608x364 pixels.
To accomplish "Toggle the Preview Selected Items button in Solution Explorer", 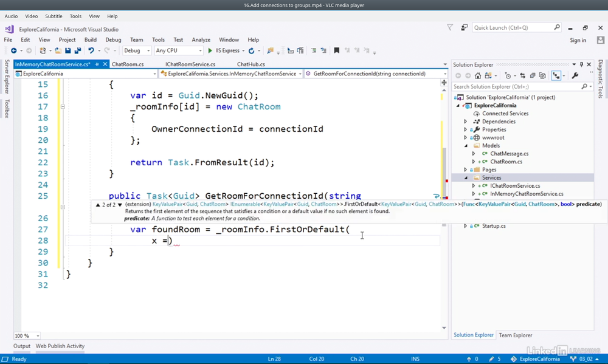I will pyautogui.click(x=556, y=76).
